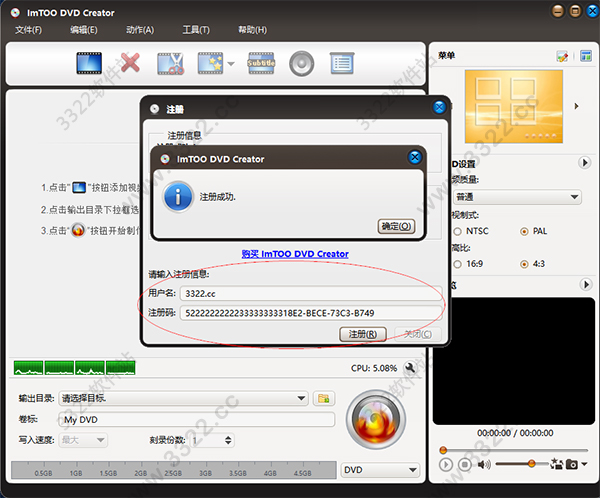Click the disc capacity size bar
Viewport: 600px width, 498px height.
coord(174,470)
